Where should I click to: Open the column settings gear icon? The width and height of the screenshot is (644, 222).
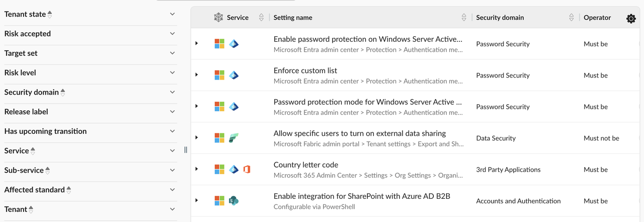point(631,19)
